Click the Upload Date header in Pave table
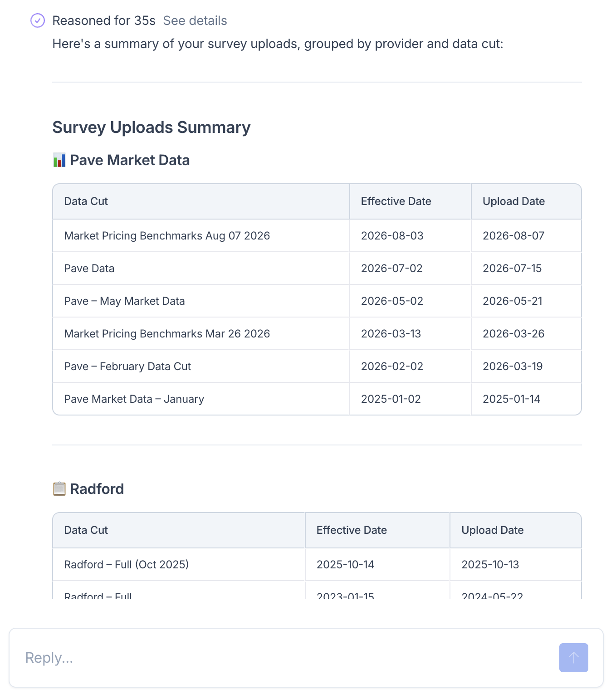Screen dimensions: 616x694 coord(513,201)
